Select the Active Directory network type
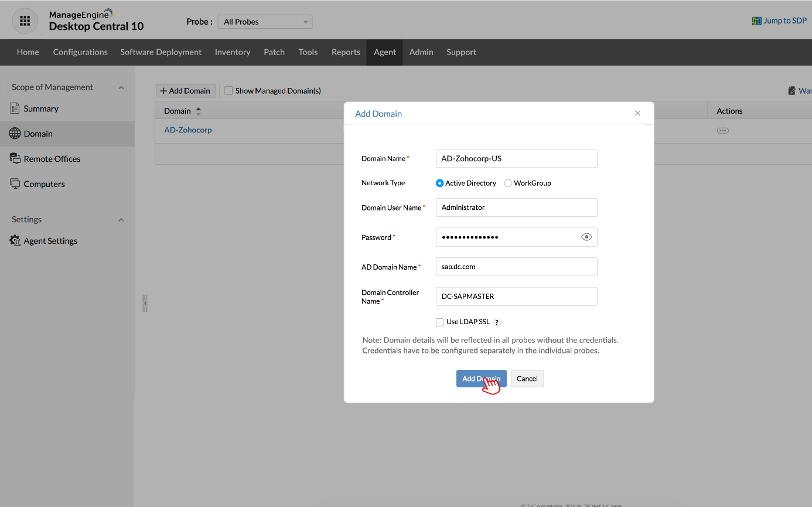This screenshot has width=812, height=507. pos(440,183)
